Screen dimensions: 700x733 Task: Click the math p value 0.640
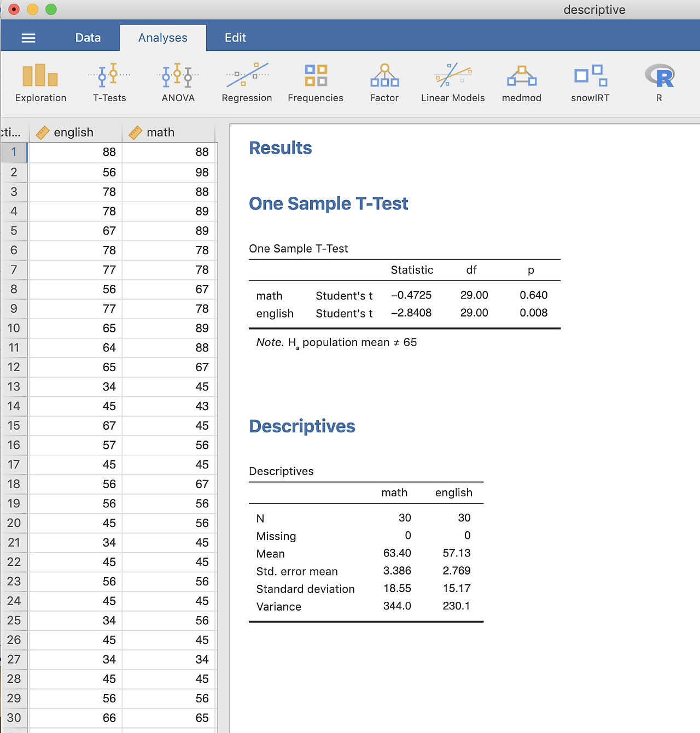click(534, 295)
